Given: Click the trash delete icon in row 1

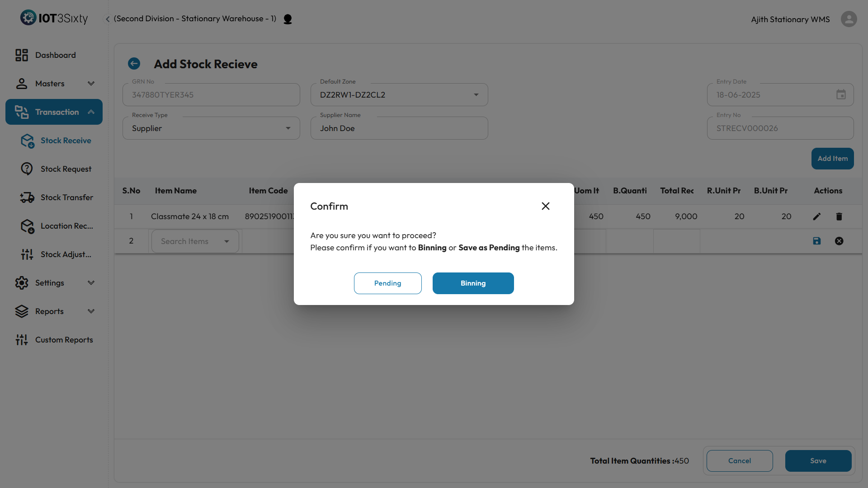Looking at the screenshot, I should (x=839, y=216).
